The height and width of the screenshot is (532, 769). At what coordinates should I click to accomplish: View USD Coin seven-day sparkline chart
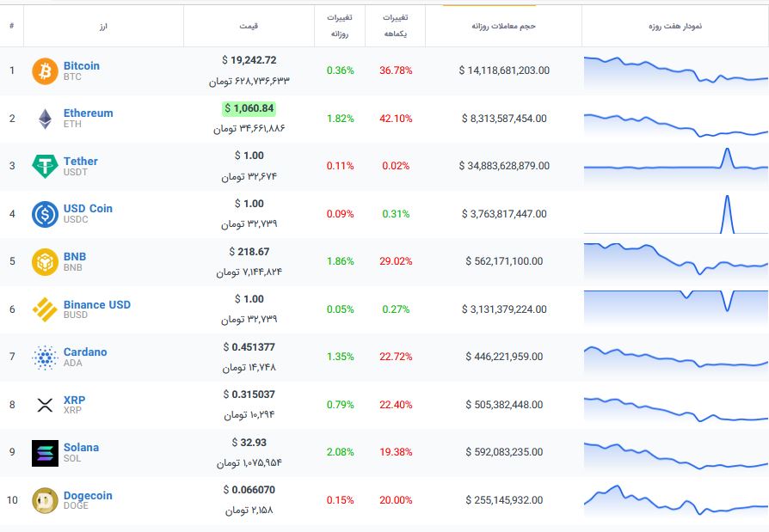[676, 214]
